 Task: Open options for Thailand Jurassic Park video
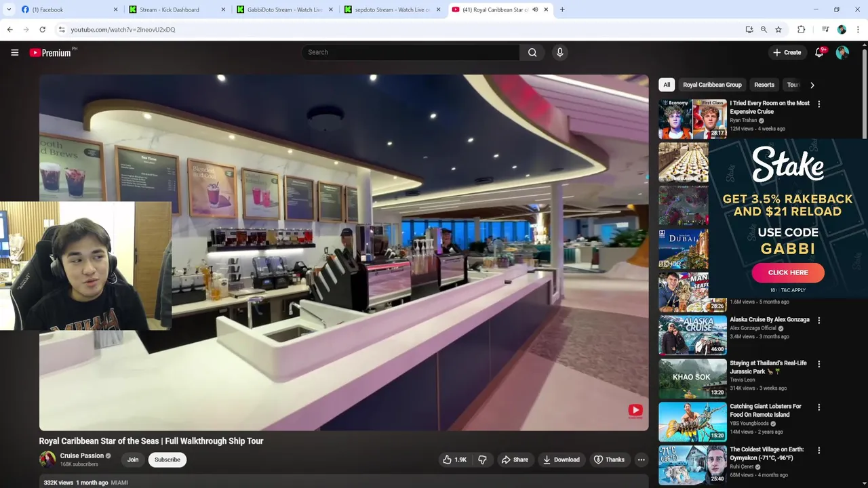tap(818, 364)
